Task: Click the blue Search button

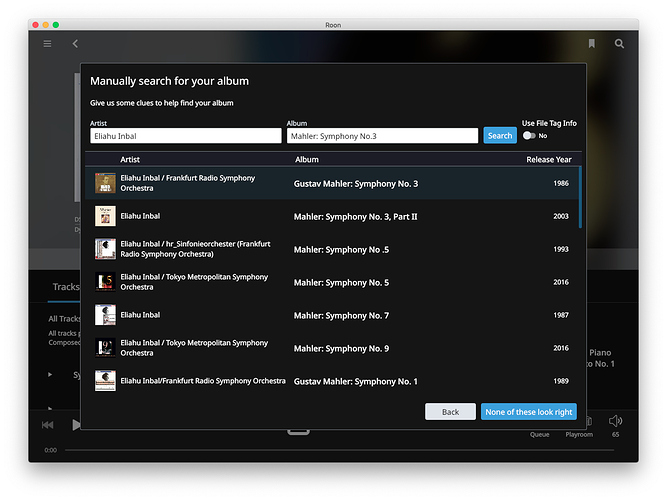Action: click(x=500, y=136)
